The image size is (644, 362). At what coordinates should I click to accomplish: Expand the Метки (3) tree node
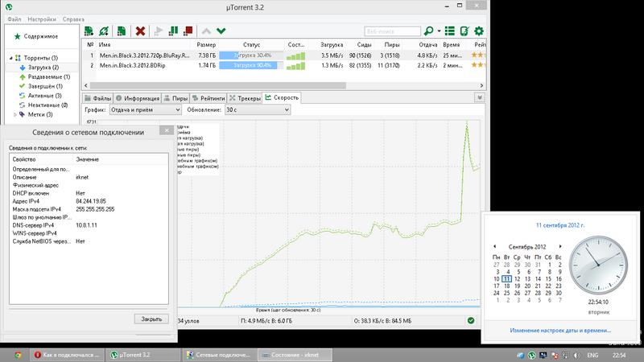pyautogui.click(x=15, y=114)
